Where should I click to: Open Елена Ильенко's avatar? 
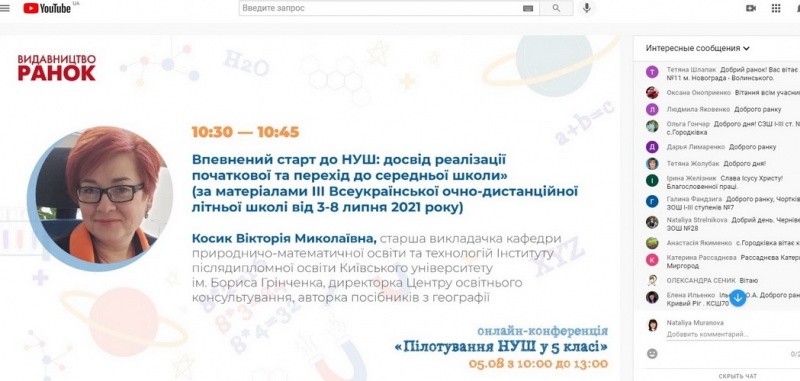(652, 297)
